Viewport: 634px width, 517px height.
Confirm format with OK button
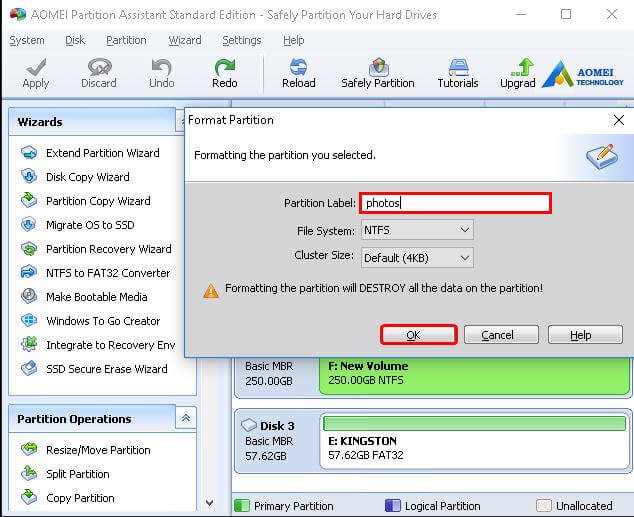click(x=418, y=335)
